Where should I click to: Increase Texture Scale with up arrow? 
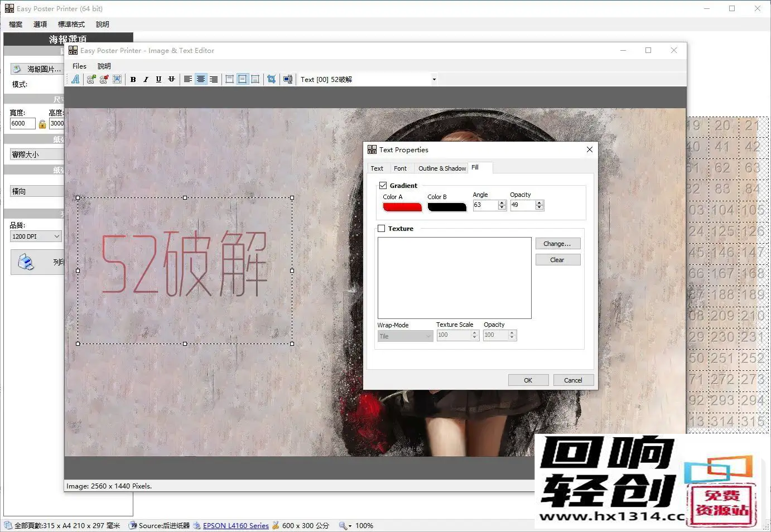click(475, 333)
